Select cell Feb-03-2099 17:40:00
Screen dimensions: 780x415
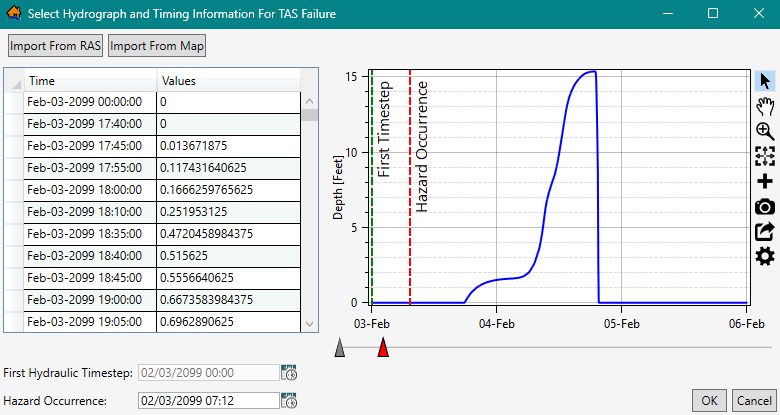coord(90,124)
